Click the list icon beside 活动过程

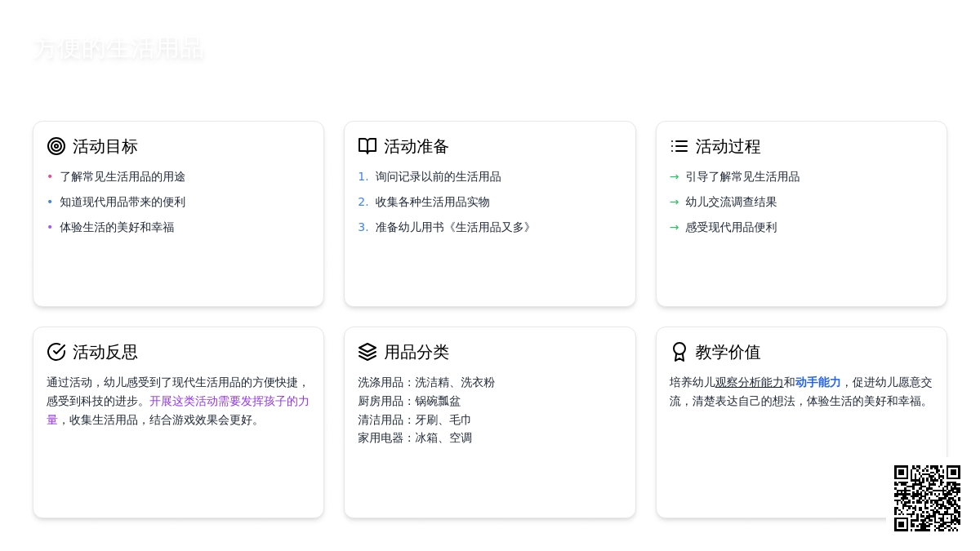679,146
